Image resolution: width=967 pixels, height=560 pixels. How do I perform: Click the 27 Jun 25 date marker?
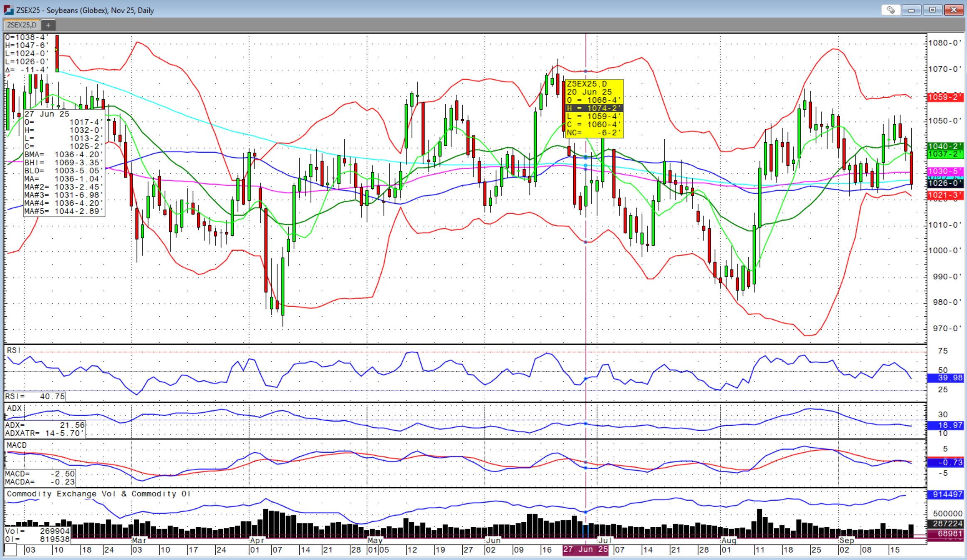[x=585, y=550]
